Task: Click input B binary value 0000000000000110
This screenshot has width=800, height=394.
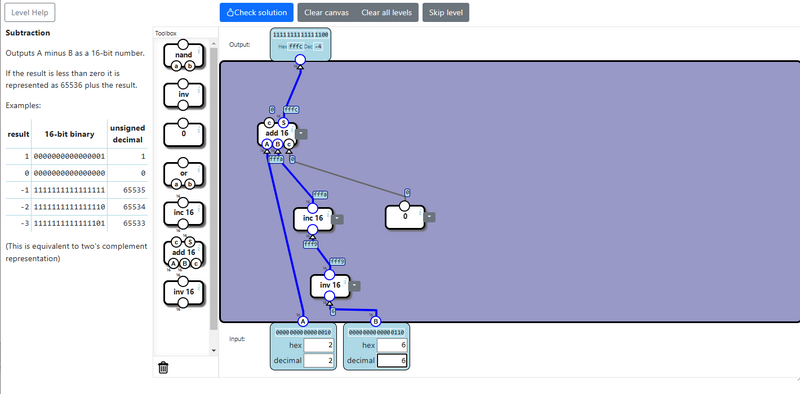Action: [377, 332]
